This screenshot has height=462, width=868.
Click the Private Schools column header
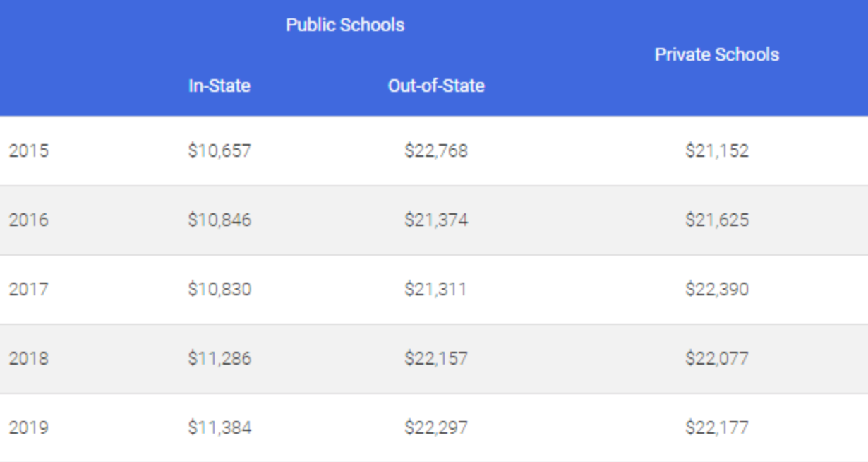[x=716, y=55]
